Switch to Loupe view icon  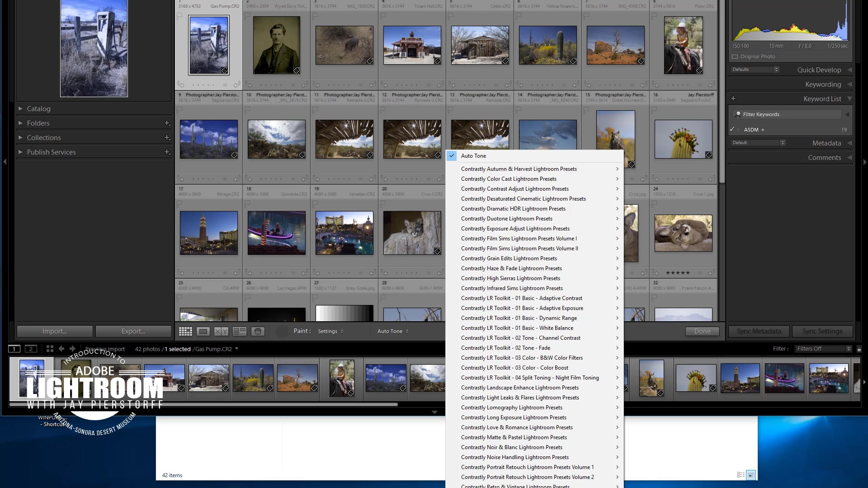click(x=203, y=332)
